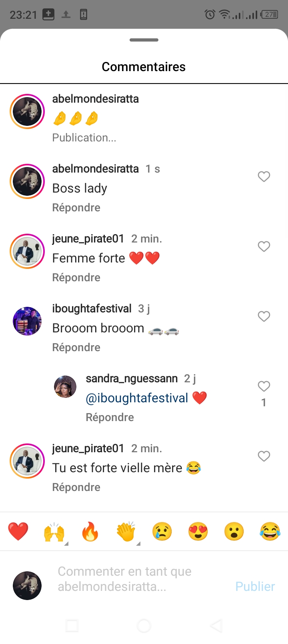
Task: Reply to the "Boss lady" comment
Action: click(76, 208)
